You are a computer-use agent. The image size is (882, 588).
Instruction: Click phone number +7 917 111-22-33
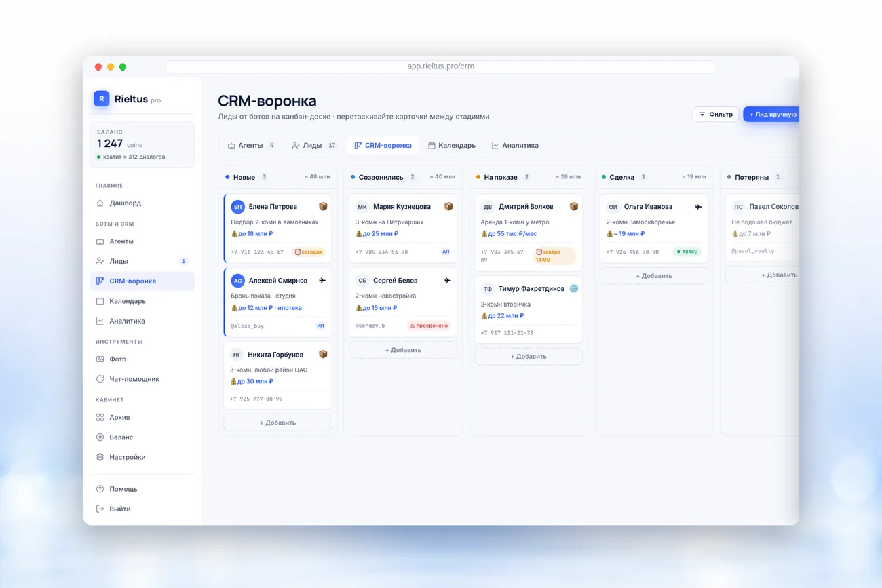(x=507, y=333)
